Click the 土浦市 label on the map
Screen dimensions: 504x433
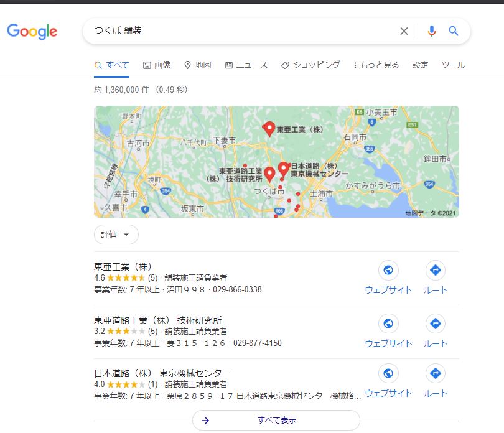pos(321,194)
